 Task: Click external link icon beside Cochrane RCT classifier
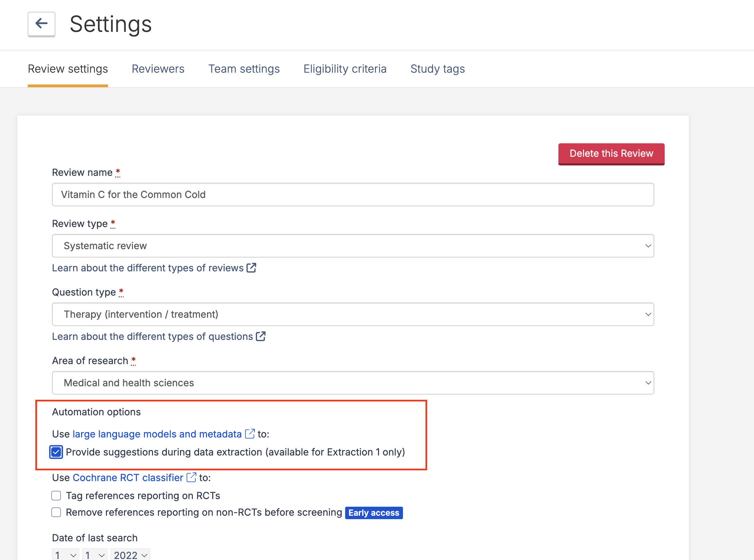click(191, 478)
